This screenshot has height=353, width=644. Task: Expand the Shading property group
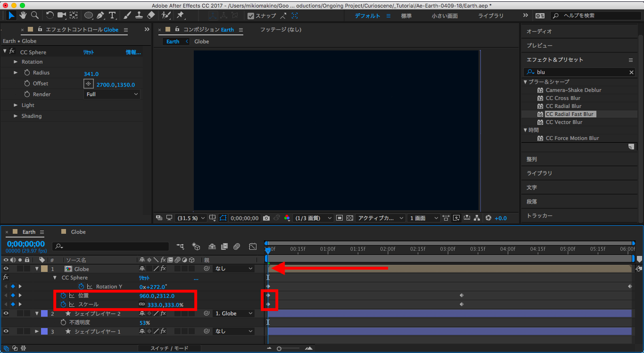pyautogui.click(x=16, y=116)
